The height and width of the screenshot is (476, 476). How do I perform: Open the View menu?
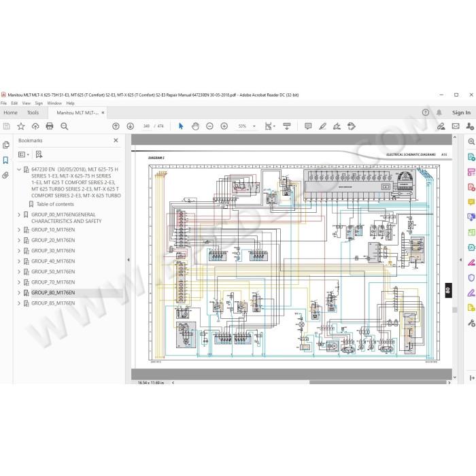tap(27, 103)
